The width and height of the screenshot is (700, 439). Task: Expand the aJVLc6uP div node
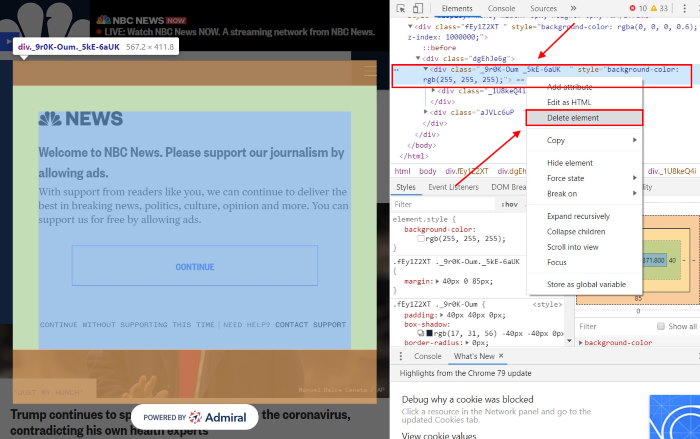[426, 112]
